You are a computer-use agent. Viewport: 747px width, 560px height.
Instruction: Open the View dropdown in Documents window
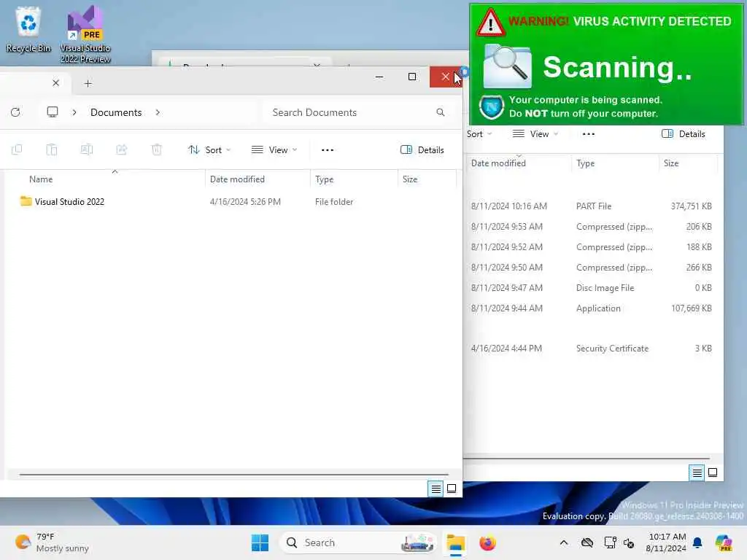click(x=274, y=150)
